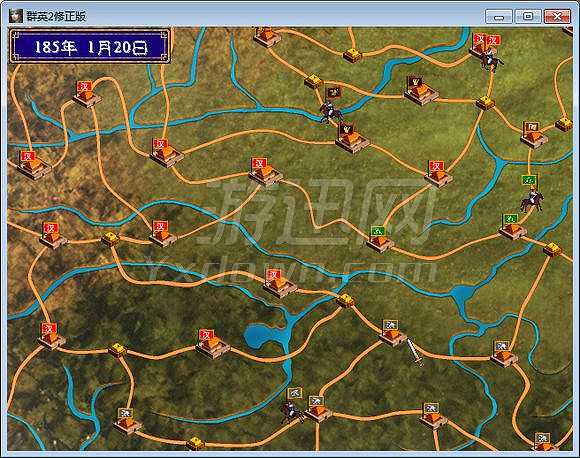Open the city with the brown gate-symbol flag
The image size is (580, 458).
click(533, 135)
